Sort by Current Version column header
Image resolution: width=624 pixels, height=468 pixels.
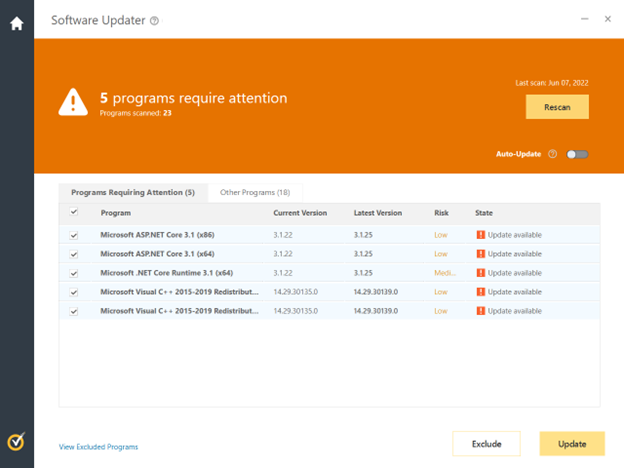300,213
